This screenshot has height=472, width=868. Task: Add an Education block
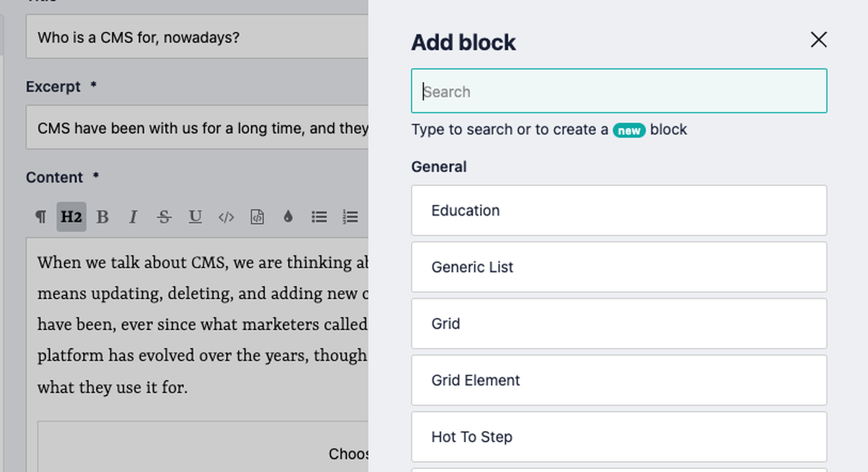pyautogui.click(x=618, y=210)
